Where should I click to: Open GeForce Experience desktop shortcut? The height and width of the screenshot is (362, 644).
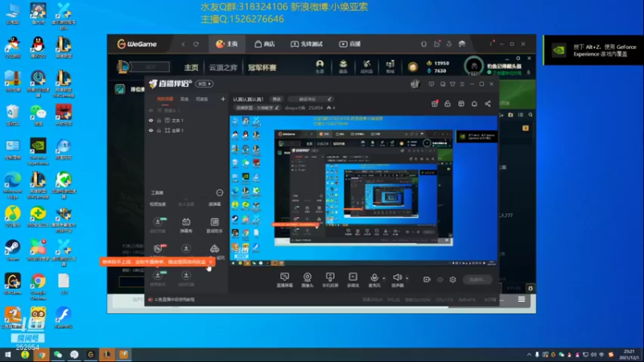[x=38, y=151]
